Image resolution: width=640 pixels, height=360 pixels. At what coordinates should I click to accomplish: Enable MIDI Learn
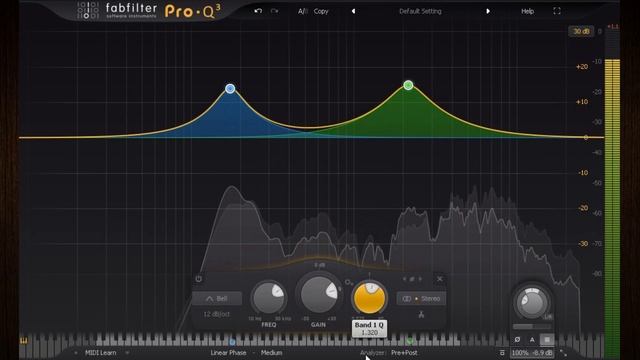pos(100,353)
